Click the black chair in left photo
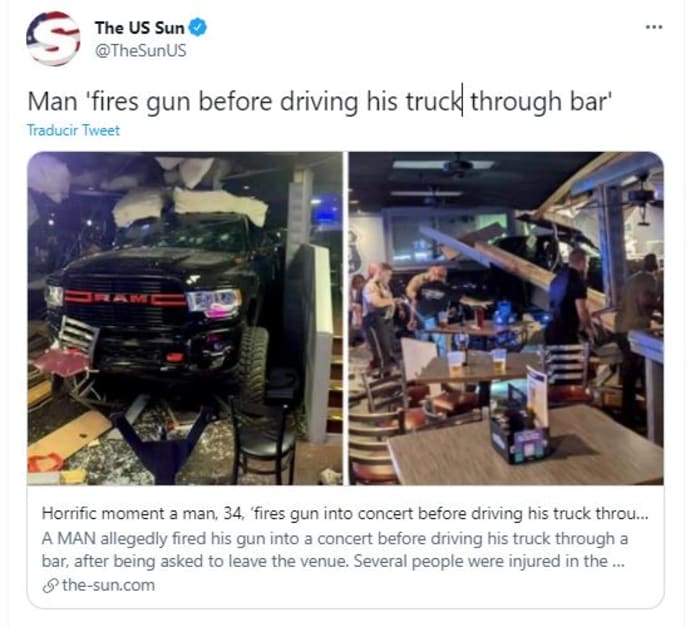 click(264, 439)
